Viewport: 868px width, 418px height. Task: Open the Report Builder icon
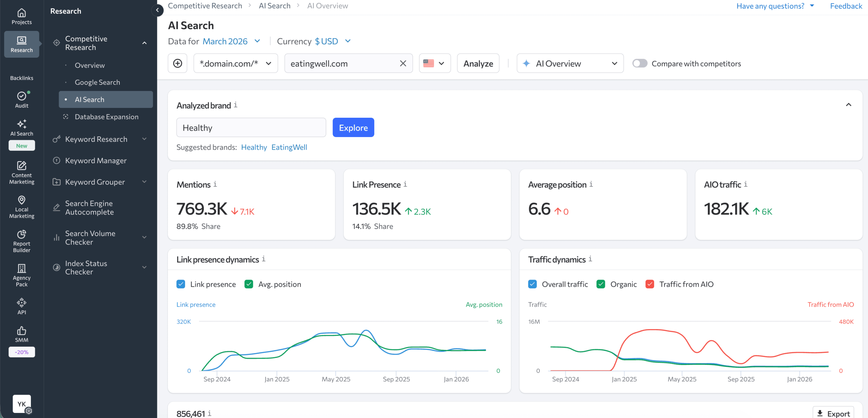[21, 234]
